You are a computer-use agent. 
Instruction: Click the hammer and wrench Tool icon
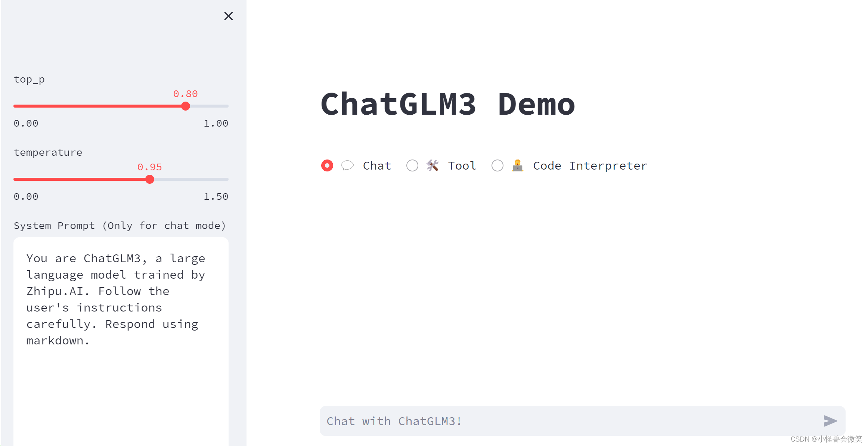click(433, 165)
